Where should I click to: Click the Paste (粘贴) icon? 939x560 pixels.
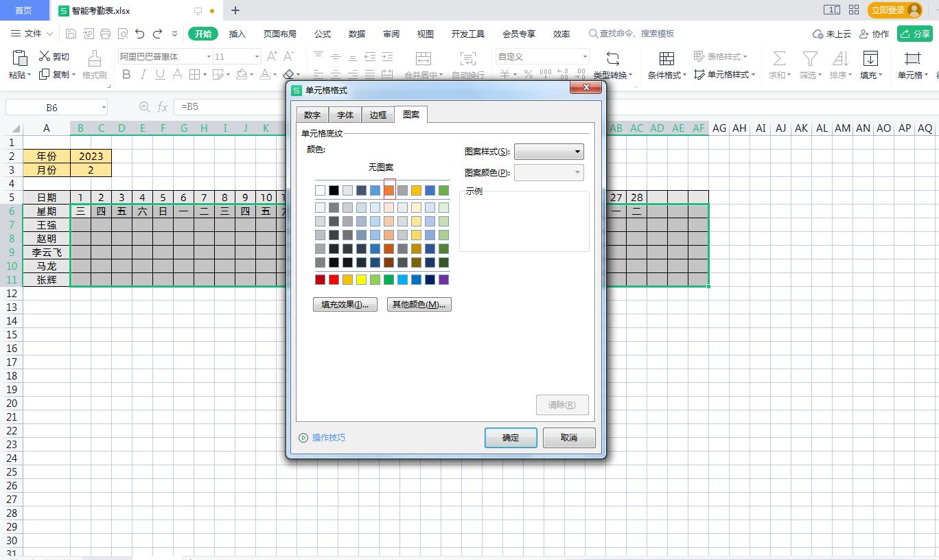tap(19, 58)
